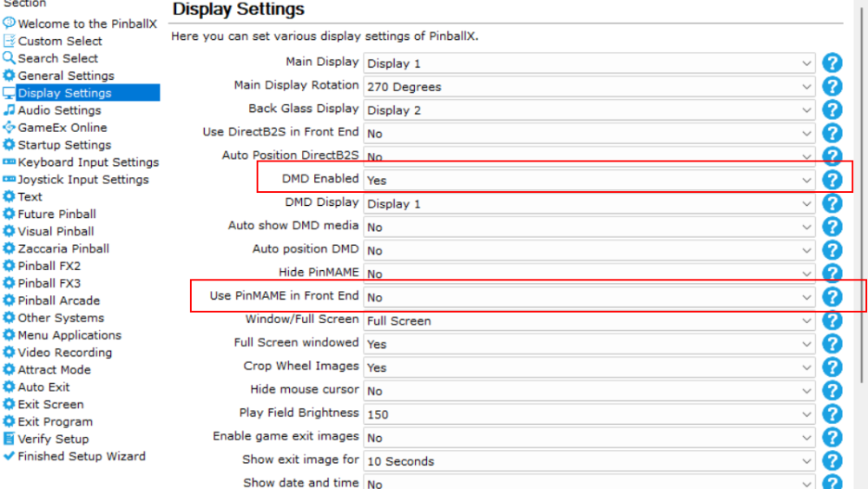
Task: Select Exit Program section
Action: coord(55,421)
